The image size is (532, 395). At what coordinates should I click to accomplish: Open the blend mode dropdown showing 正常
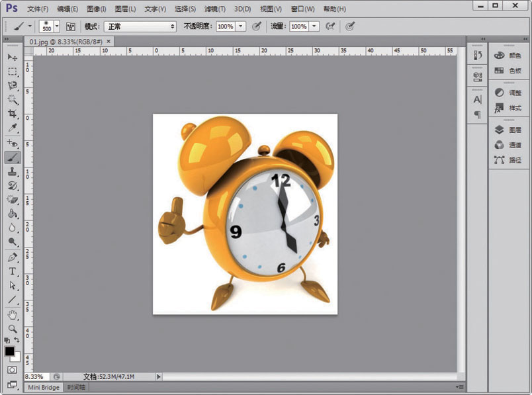pyautogui.click(x=140, y=26)
